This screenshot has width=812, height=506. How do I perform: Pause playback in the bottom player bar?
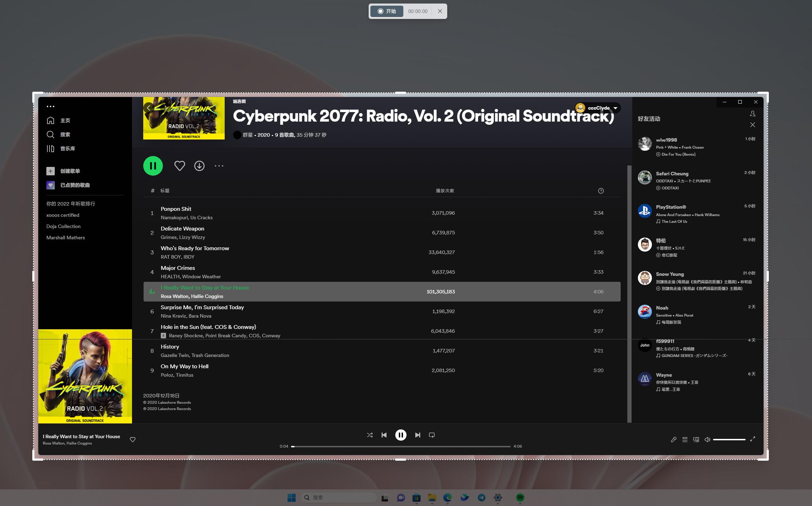click(401, 435)
